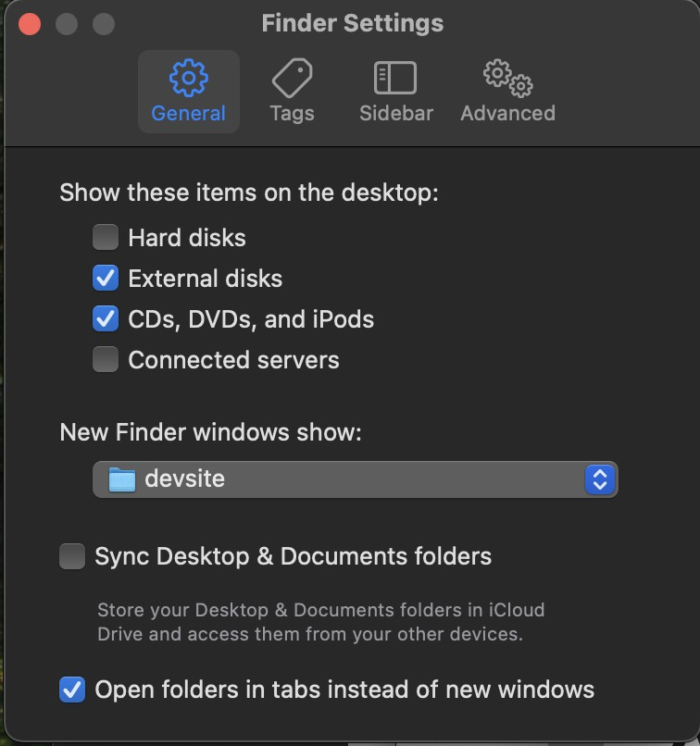
Task: Click the Sidebar tab label
Action: click(396, 114)
